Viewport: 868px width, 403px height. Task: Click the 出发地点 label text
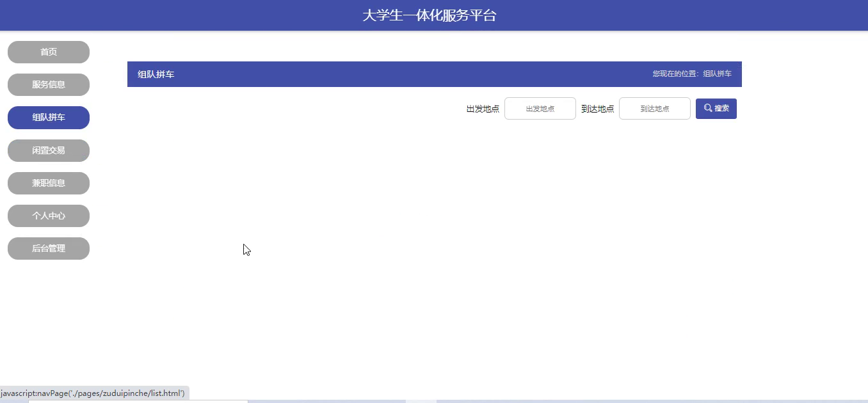coord(483,109)
